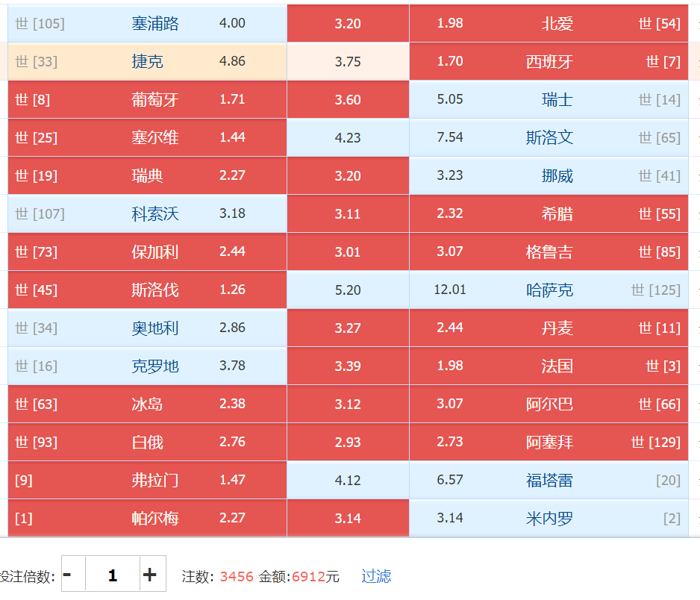This screenshot has height=600, width=700.
Task: Select 哈萨克 away win at 12.01
Action: [x=549, y=290]
